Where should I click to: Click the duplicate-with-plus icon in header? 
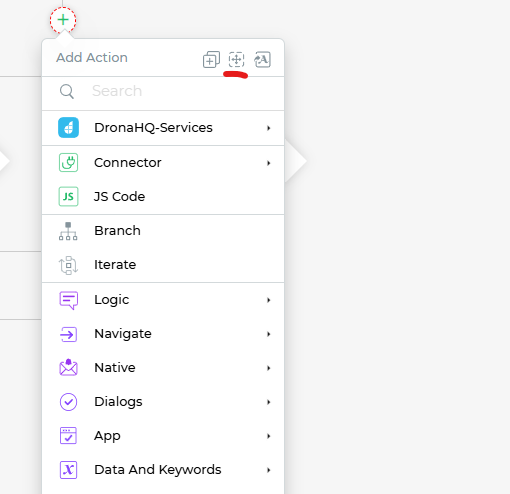tap(211, 60)
